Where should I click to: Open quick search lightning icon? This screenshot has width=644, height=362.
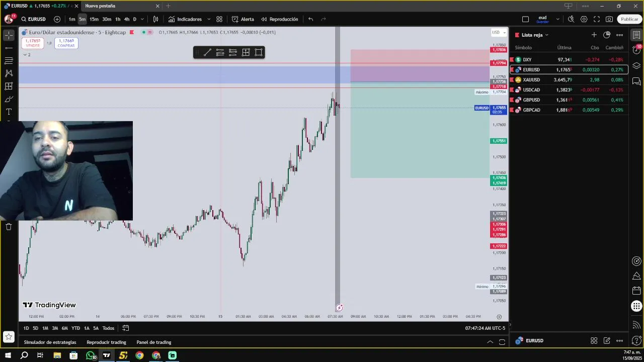(x=571, y=19)
